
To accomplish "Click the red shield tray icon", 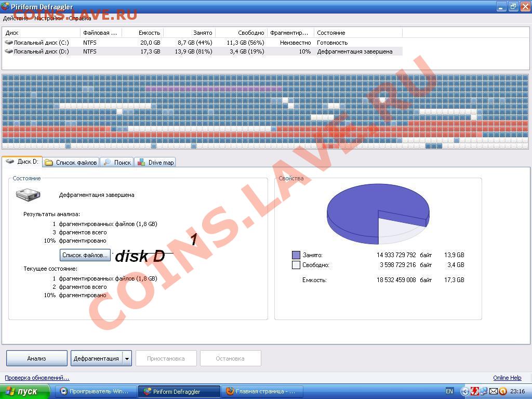I will 474,392.
